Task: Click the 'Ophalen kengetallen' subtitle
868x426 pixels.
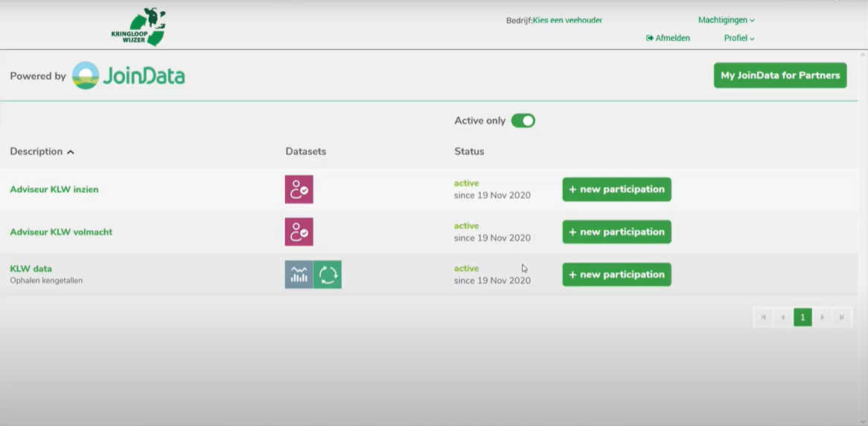Action: click(46, 281)
